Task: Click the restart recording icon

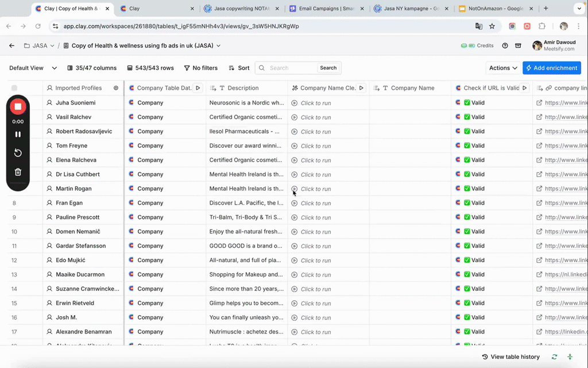Action: 18,153
